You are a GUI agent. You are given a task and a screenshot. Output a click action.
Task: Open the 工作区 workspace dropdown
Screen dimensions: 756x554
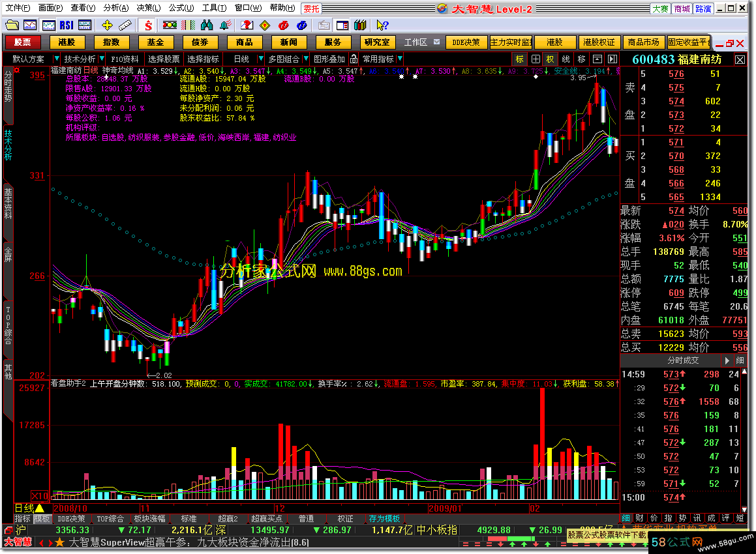point(436,42)
